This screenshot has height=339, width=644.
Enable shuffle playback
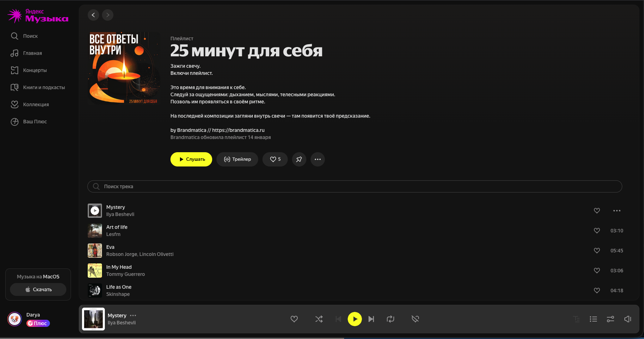(x=319, y=319)
